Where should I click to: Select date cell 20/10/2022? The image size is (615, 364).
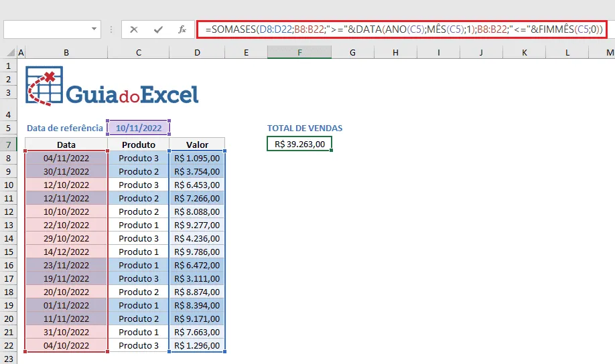66,292
